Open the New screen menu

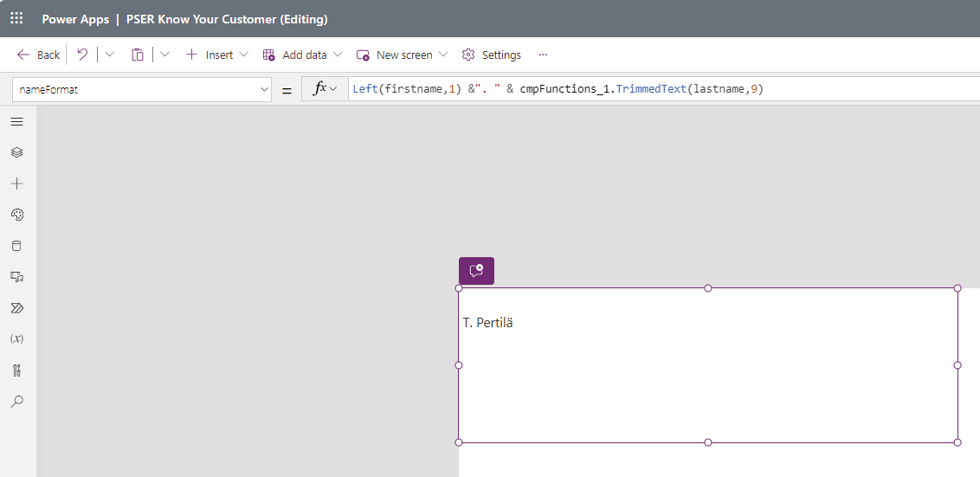coord(403,55)
